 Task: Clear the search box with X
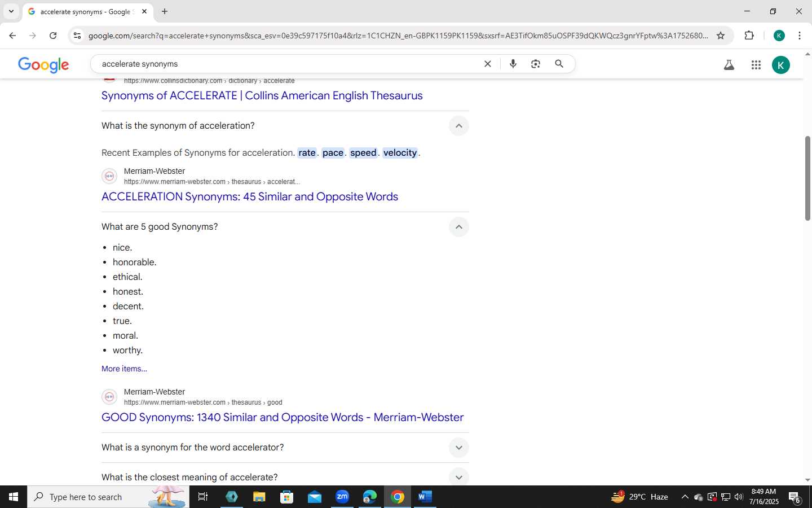pos(488,64)
